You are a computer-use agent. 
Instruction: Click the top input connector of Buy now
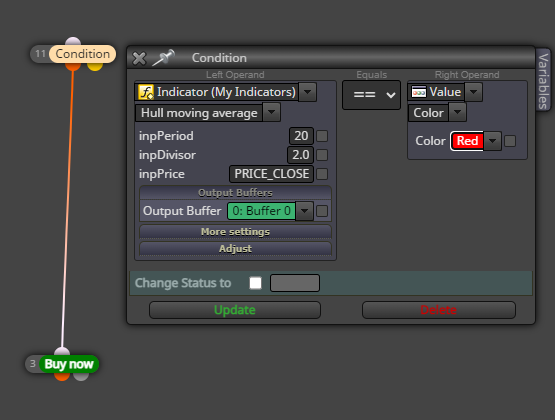click(x=62, y=351)
